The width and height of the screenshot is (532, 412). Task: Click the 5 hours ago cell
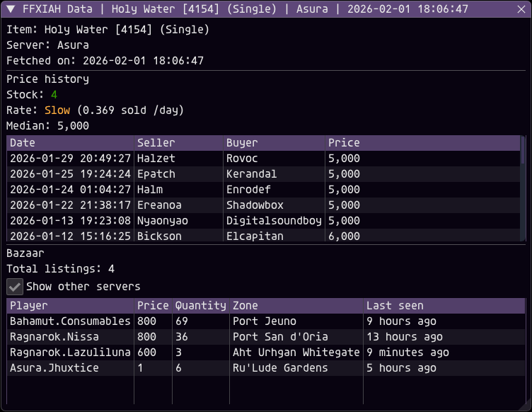pos(401,368)
